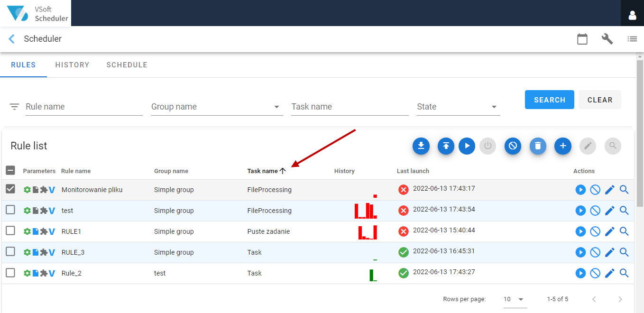
Task: Check the Rule_2 row checkbox
Action: tap(10, 272)
